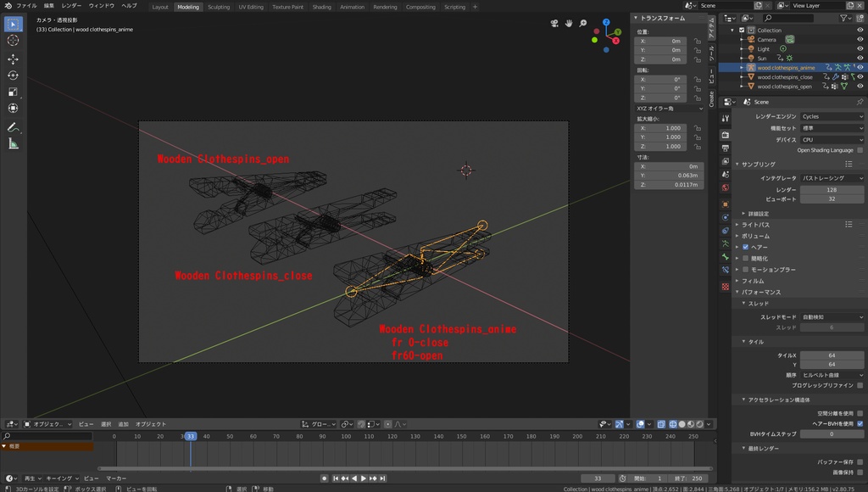Click the レンダー samples field showing 128
The width and height of the screenshot is (868, 492).
(x=832, y=189)
